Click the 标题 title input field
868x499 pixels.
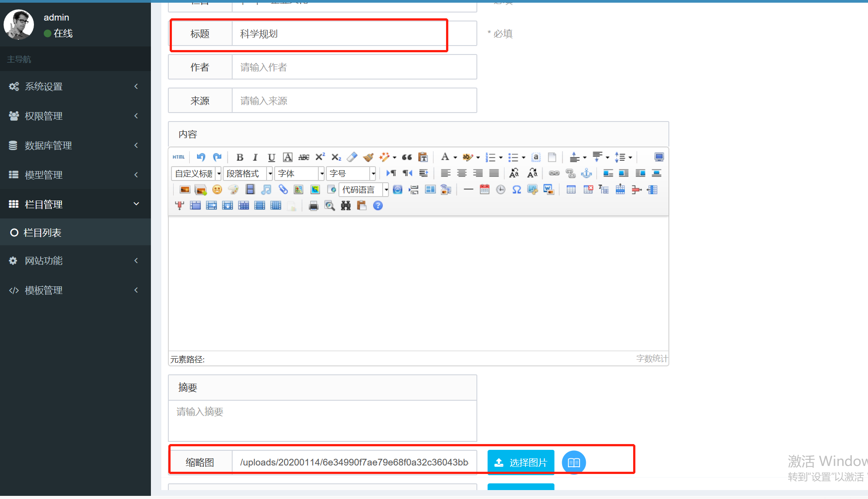[354, 34]
